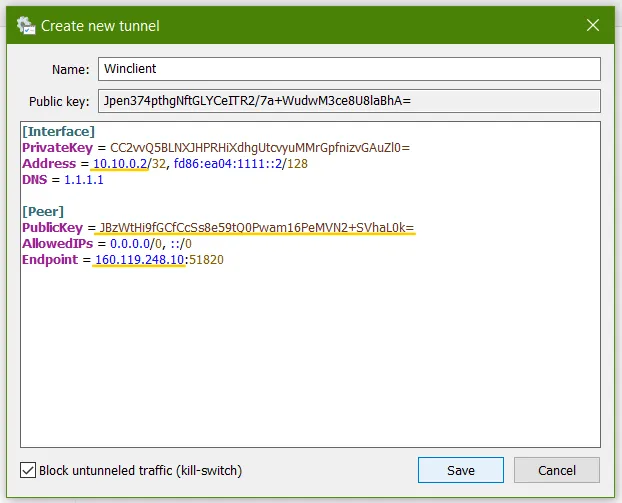Click the 10.10.0.2 address in config

coord(120,164)
